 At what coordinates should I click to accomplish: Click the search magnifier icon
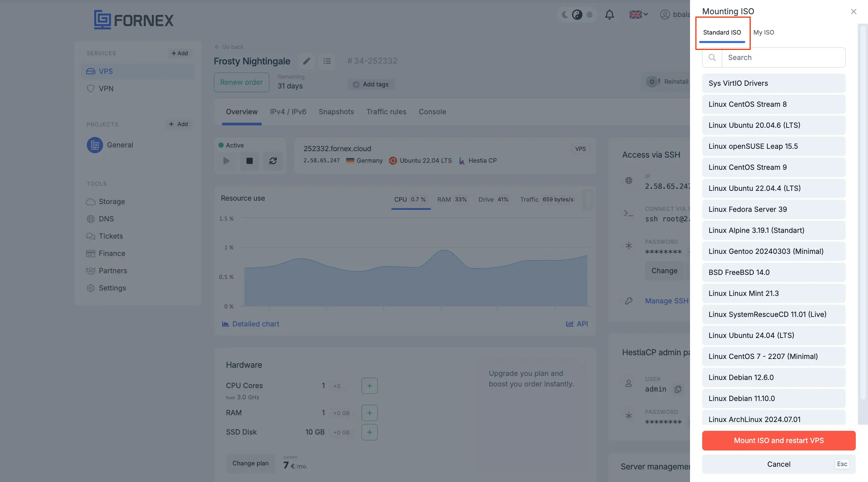712,58
